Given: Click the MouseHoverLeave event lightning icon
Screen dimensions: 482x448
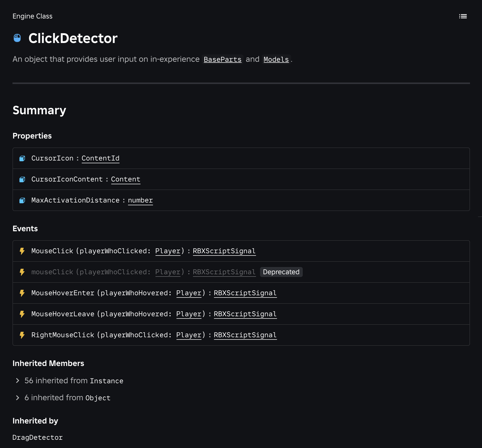Looking at the screenshot, I should [x=22, y=314].
